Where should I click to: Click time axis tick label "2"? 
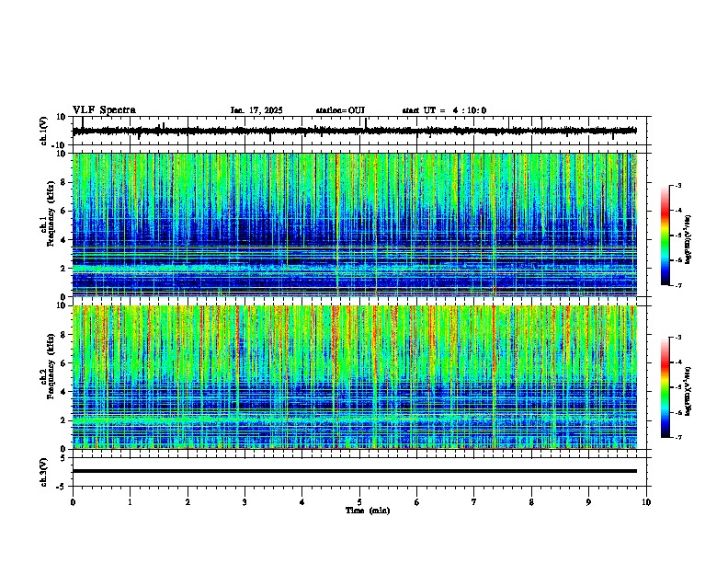tap(188, 502)
